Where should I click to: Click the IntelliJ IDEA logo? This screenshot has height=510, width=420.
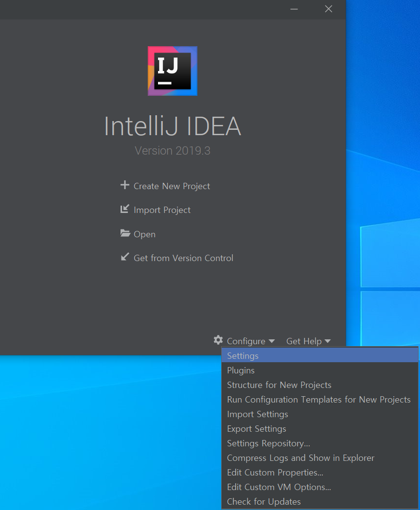point(173,71)
